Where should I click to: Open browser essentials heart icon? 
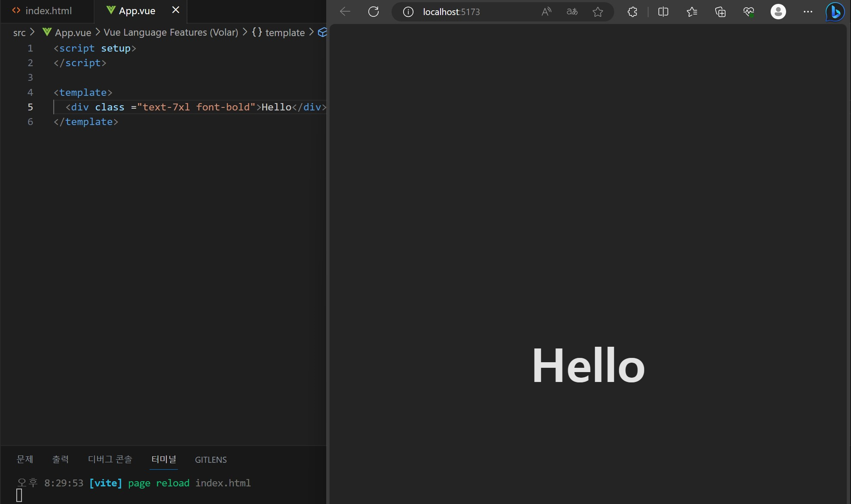(x=749, y=12)
